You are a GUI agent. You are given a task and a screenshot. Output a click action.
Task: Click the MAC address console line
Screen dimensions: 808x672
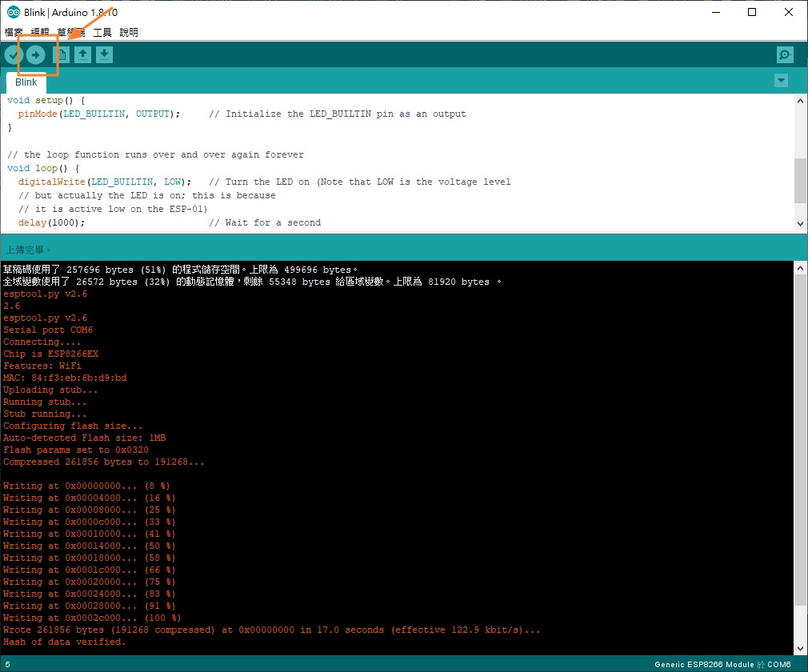(x=65, y=378)
